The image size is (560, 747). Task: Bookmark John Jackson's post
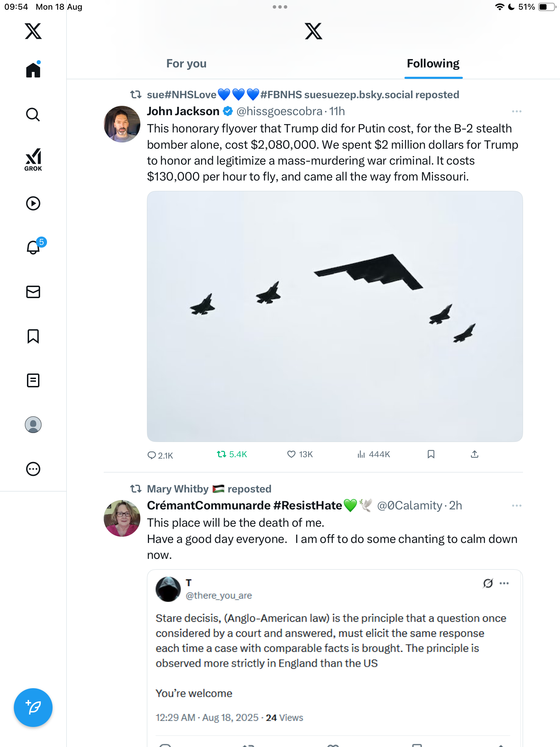pos(431,454)
